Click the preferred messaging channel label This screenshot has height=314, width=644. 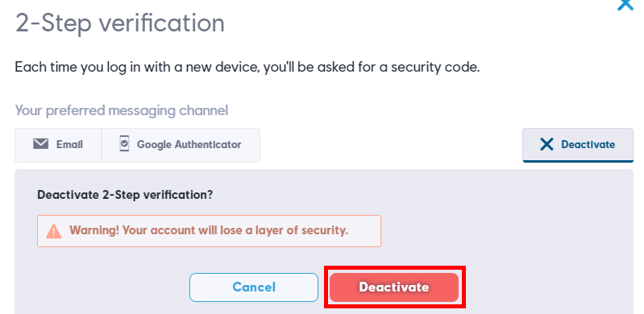click(122, 110)
